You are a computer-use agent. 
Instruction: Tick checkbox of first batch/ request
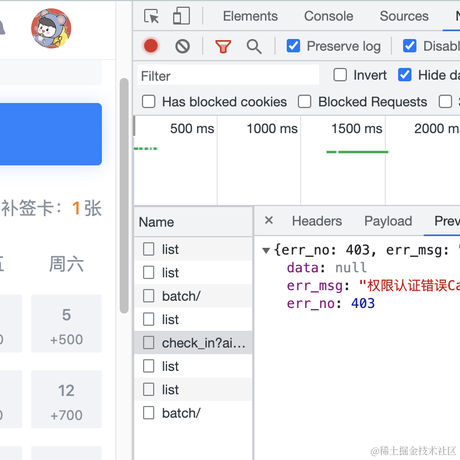149,296
